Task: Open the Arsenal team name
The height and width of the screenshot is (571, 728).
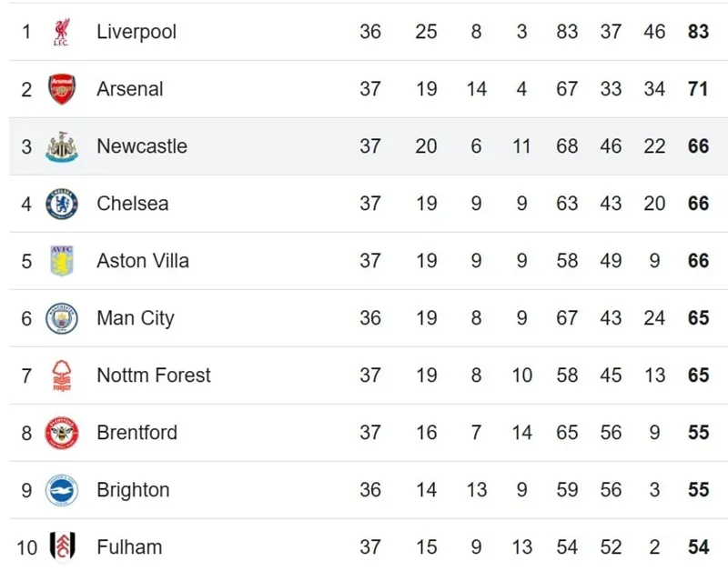Action: pyautogui.click(x=130, y=89)
